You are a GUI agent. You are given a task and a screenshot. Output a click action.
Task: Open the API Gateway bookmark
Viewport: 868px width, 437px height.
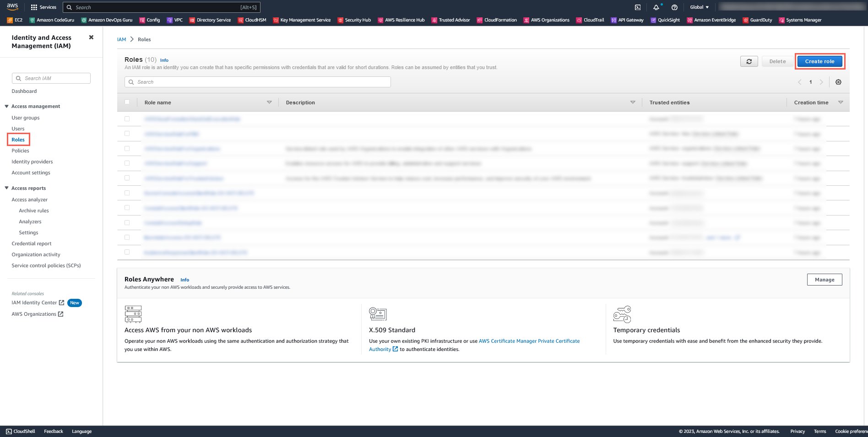pos(627,20)
